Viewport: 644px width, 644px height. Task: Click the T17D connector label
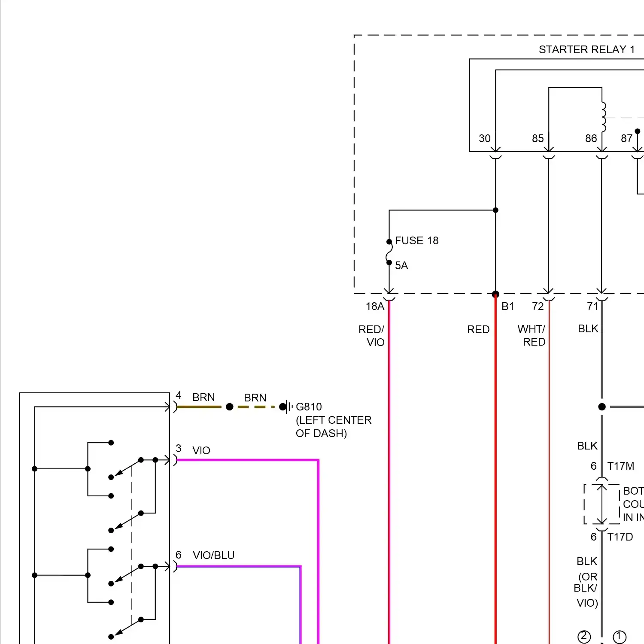[620, 537]
